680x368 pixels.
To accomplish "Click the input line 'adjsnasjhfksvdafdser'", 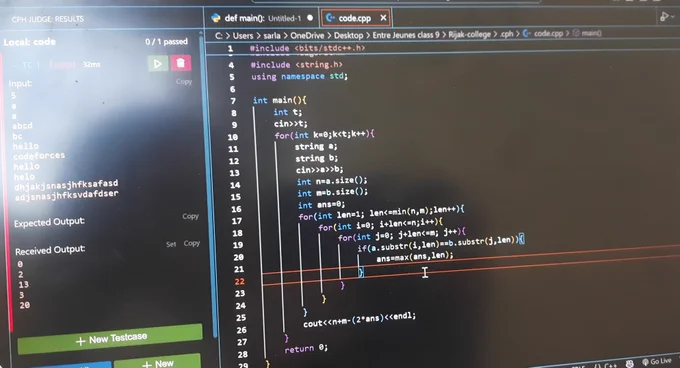I will tap(66, 195).
